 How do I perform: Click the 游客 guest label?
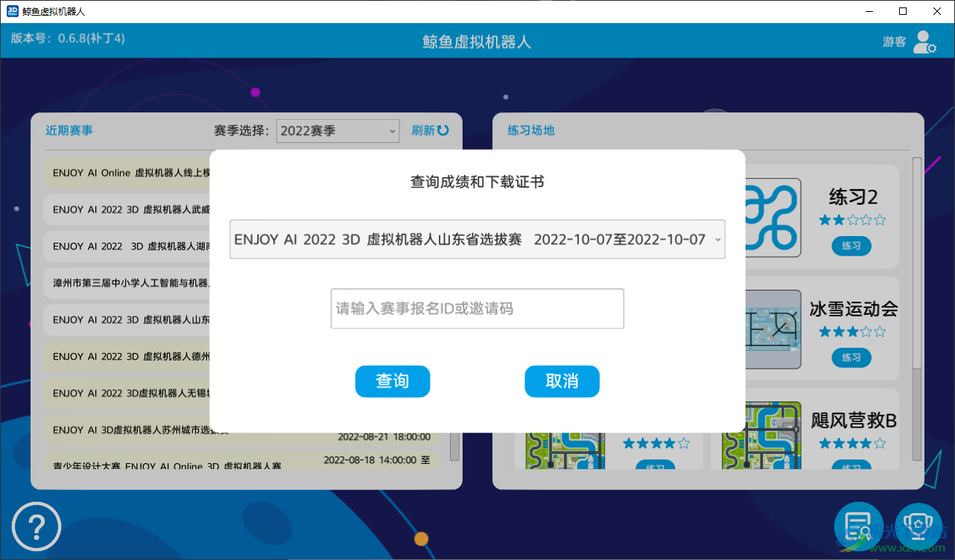[x=894, y=42]
